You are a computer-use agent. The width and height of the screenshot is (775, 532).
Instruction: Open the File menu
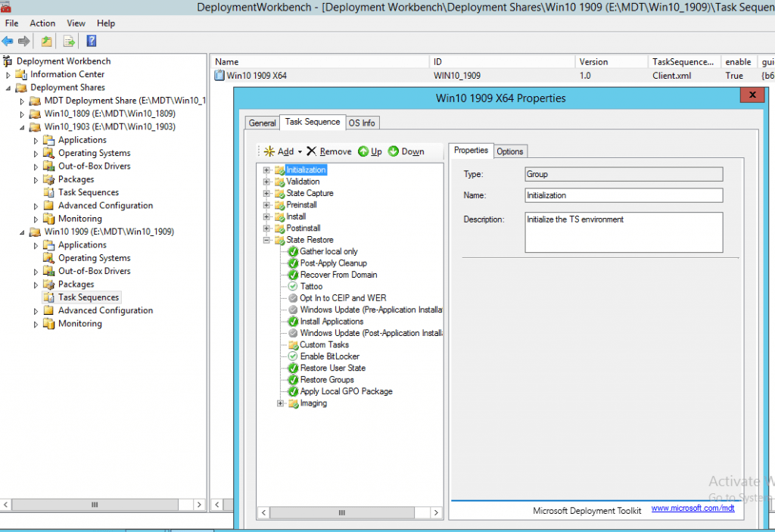click(x=11, y=23)
